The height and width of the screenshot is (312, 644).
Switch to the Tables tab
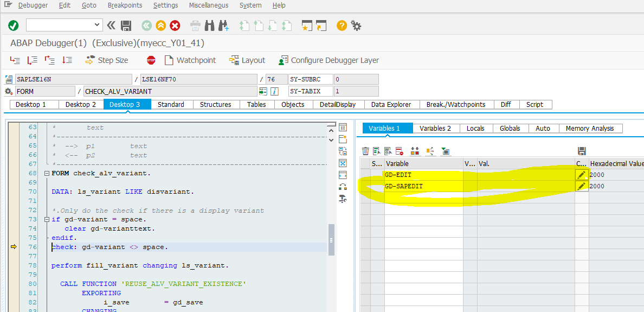(256, 104)
